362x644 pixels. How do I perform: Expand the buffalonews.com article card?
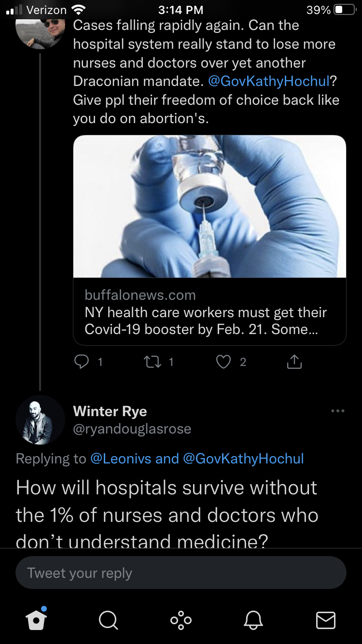coord(209,238)
